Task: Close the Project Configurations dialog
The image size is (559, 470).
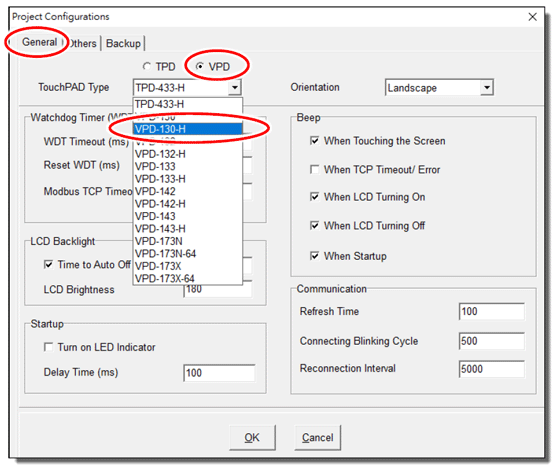Action: click(532, 17)
